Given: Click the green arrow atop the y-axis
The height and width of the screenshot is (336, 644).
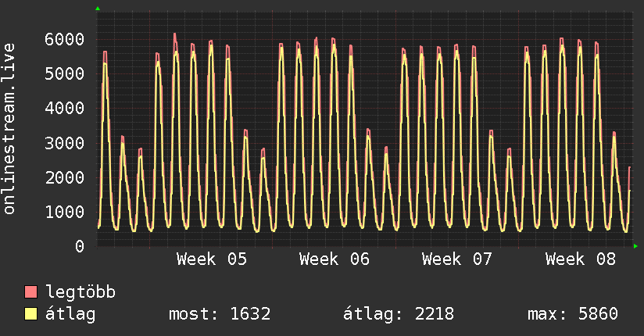Looking at the screenshot, I should tap(98, 9).
